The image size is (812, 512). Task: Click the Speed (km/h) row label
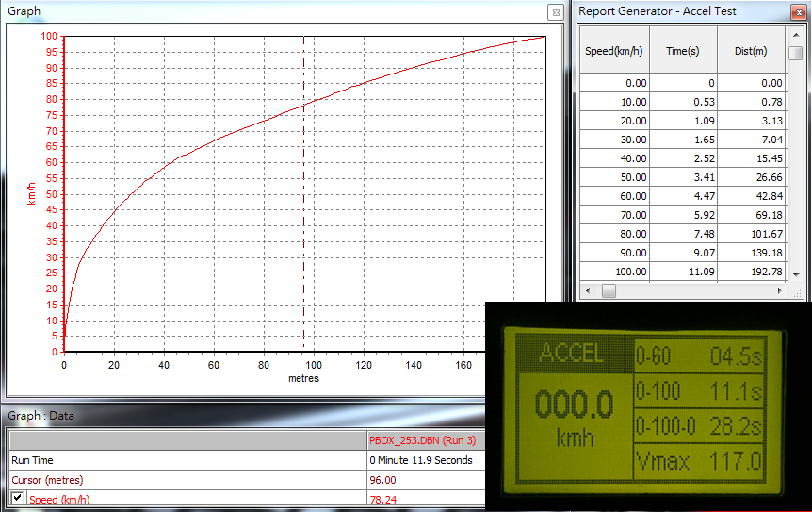tap(59, 500)
